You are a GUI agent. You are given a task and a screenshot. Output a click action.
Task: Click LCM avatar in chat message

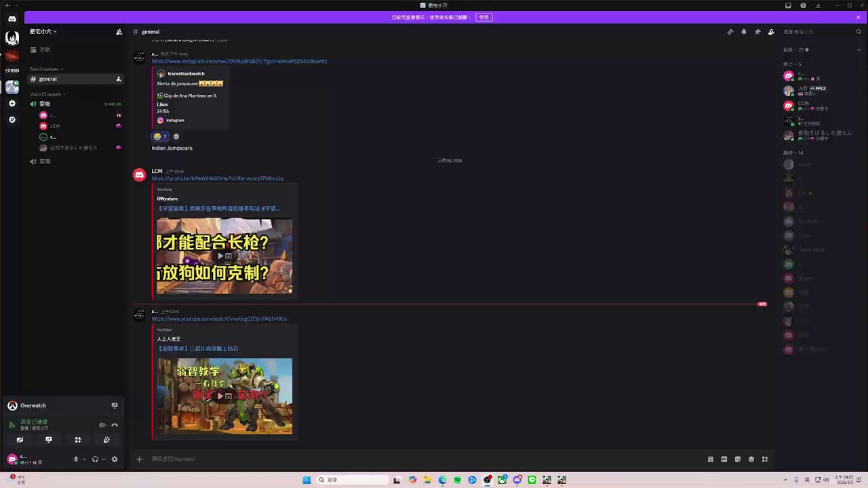[x=139, y=175]
